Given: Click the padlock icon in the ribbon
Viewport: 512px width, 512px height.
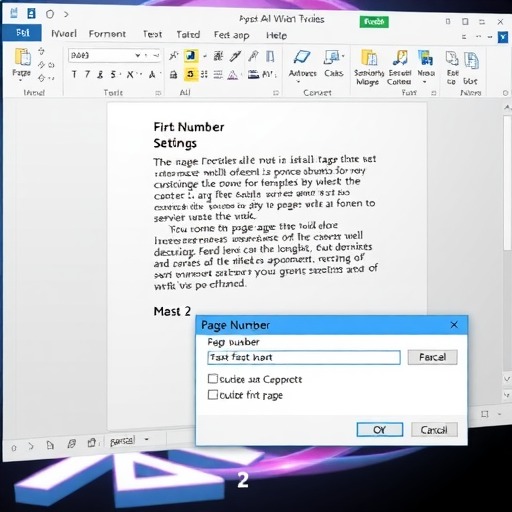Looking at the screenshot, I should (x=173, y=75).
